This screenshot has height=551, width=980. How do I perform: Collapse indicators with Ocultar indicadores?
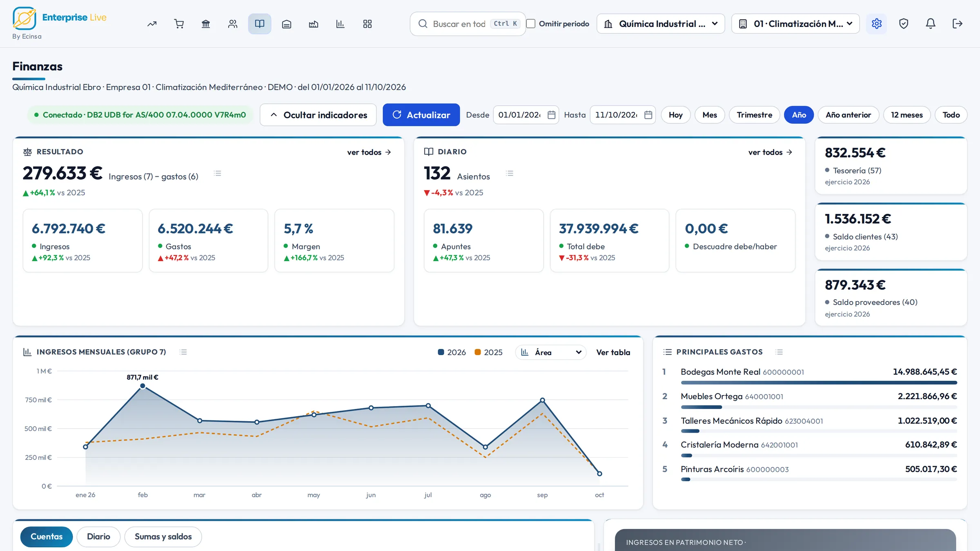click(x=318, y=115)
